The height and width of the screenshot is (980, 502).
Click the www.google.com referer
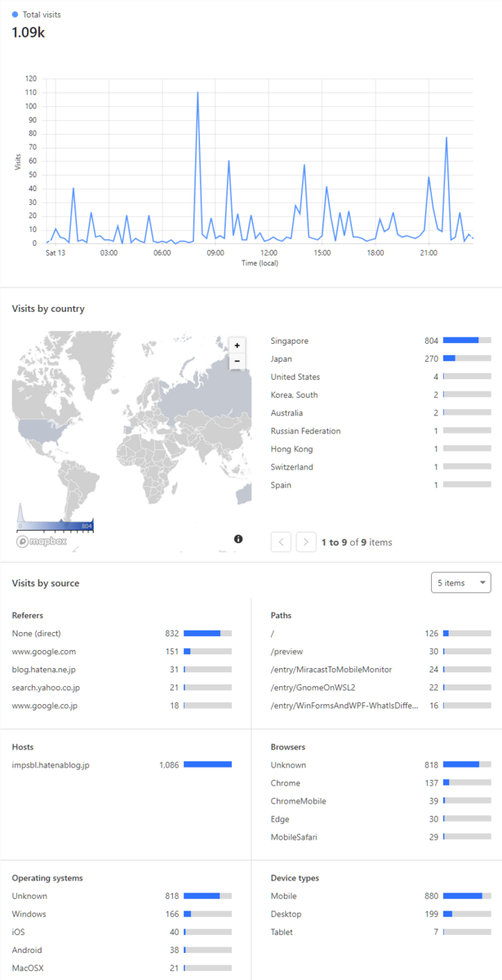(44, 651)
